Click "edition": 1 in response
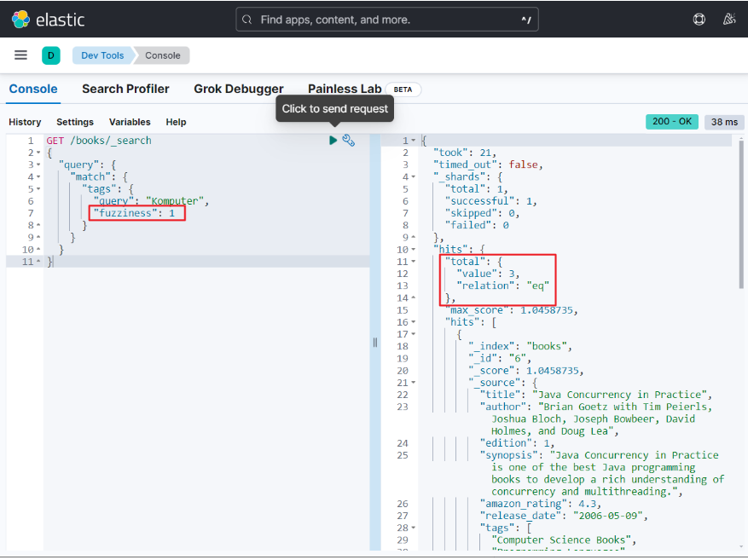 (517, 443)
